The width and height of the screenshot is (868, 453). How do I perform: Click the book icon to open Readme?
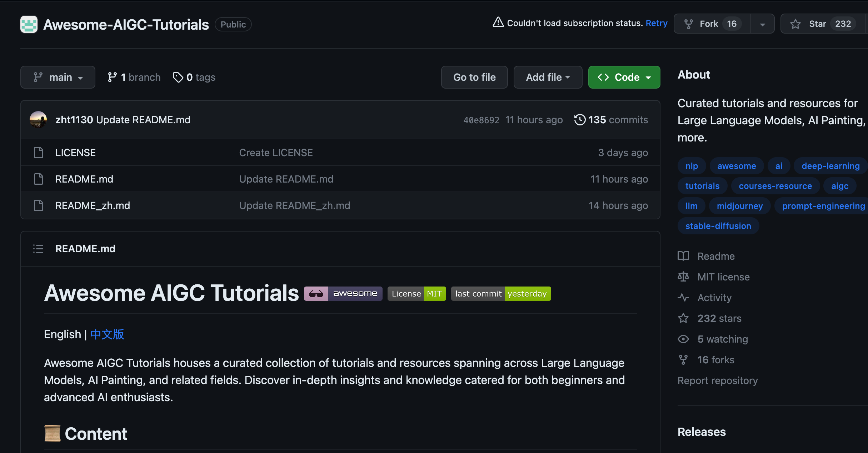[x=684, y=256]
